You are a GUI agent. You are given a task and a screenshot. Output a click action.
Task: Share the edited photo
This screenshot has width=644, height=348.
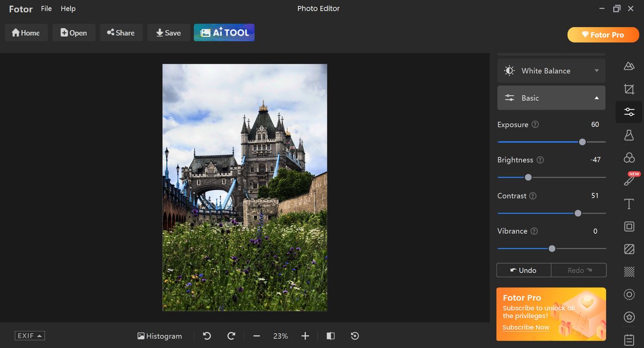pyautogui.click(x=121, y=33)
